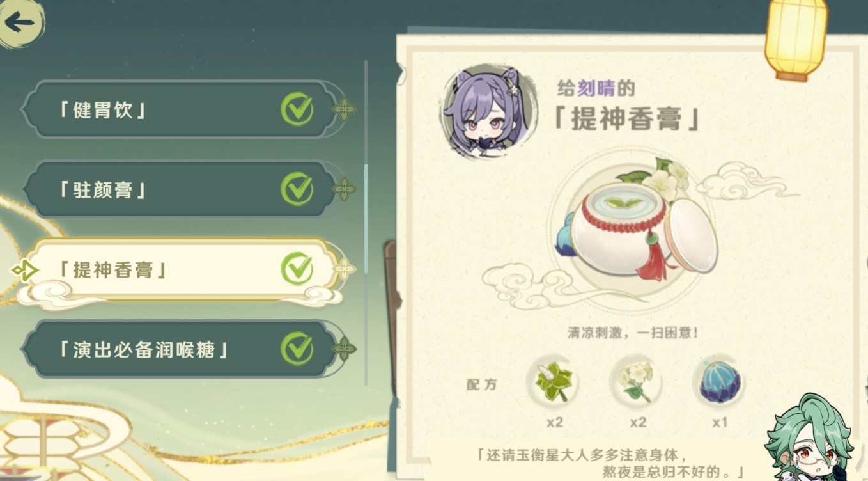868x481 pixels.
Task: Go back with the arrow icon
Action: [20, 23]
